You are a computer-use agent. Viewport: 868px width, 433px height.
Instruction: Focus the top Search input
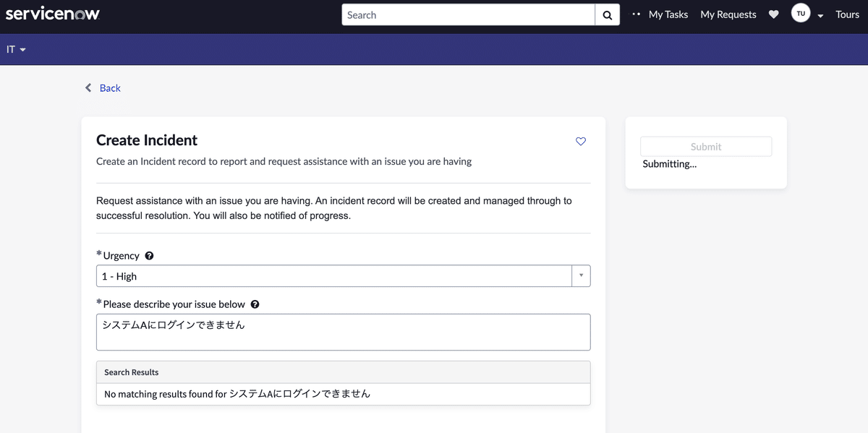[x=469, y=14]
